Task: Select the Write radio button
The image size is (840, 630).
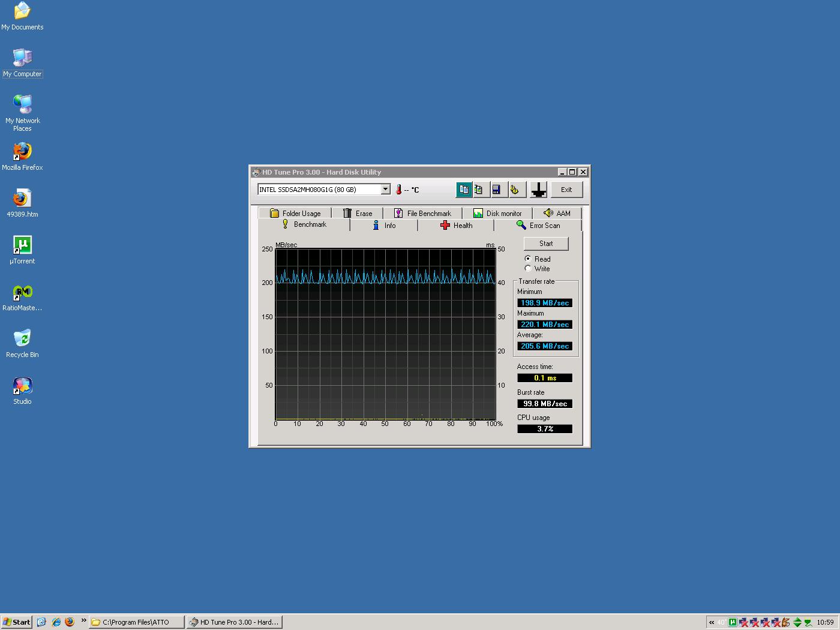Action: click(x=528, y=268)
